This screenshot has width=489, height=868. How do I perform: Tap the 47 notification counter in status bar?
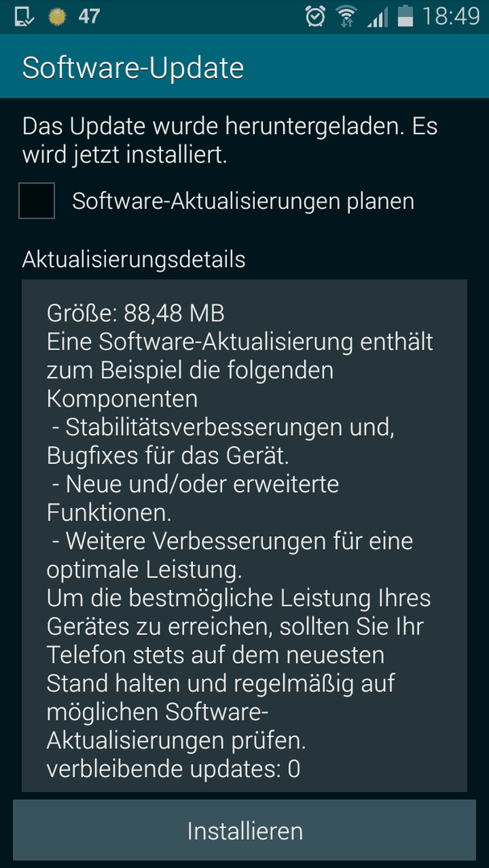[88, 17]
